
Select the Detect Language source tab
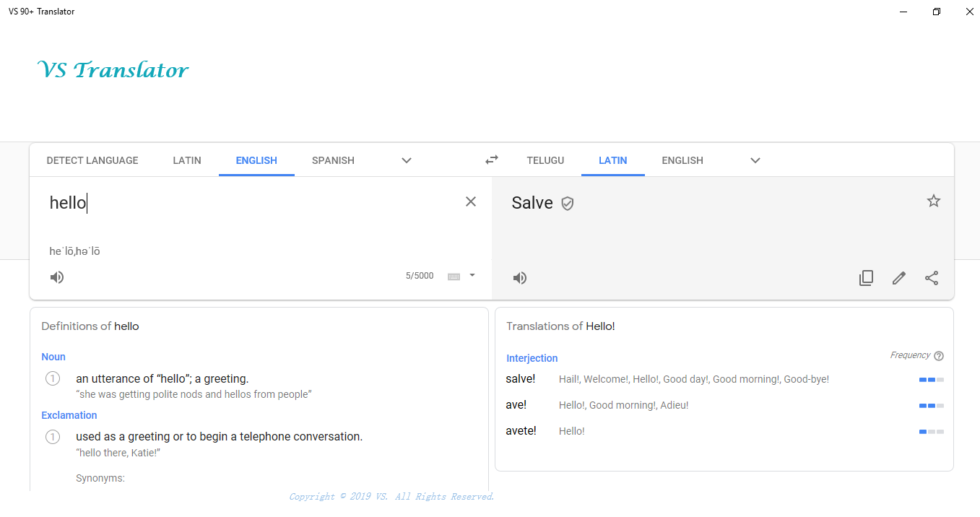pos(92,160)
